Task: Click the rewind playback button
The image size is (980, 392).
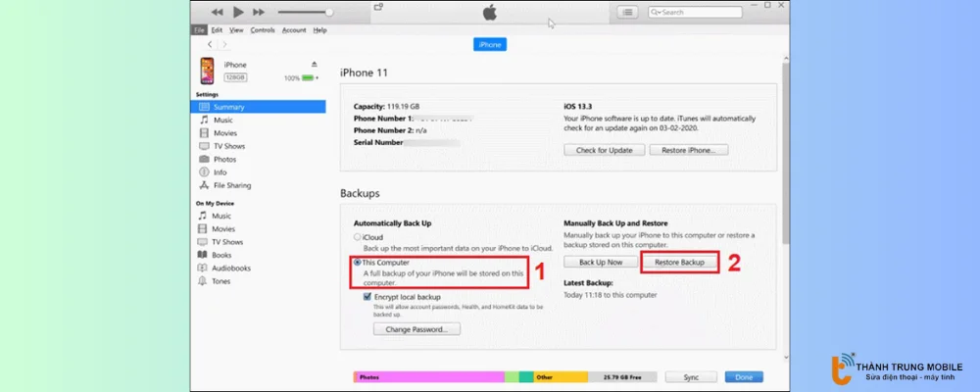Action: pos(217,12)
